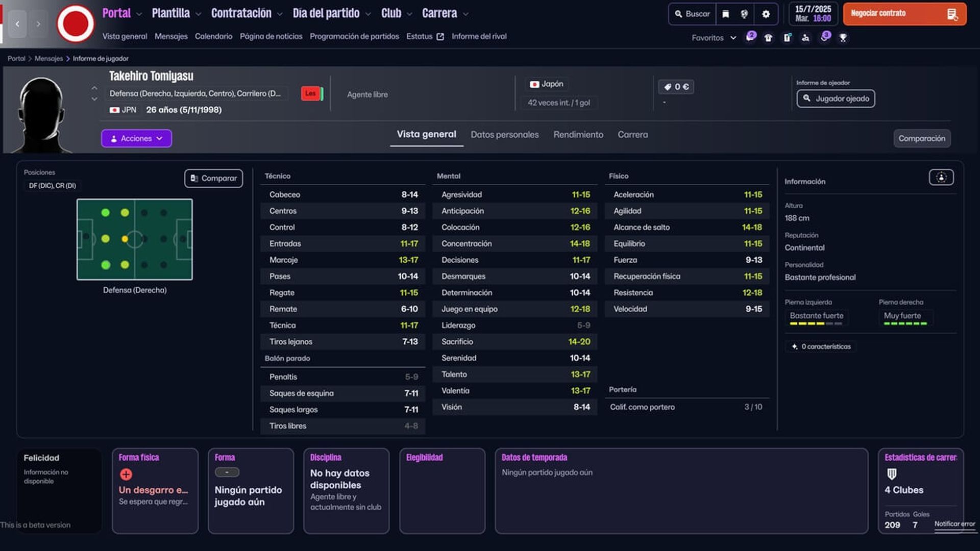Click the Buscar search field
Viewport: 980px width, 551px height.
click(692, 14)
